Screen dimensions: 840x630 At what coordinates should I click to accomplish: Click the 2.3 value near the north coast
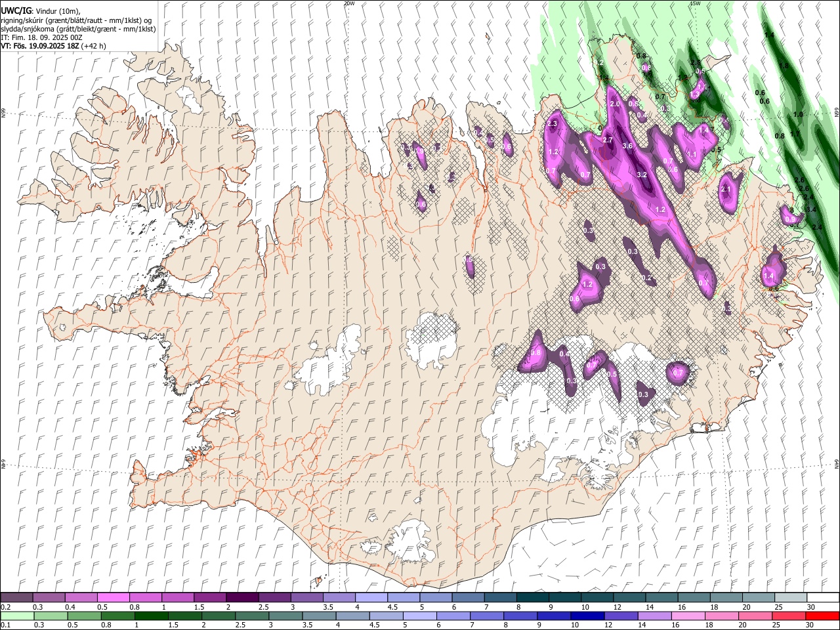(x=552, y=123)
